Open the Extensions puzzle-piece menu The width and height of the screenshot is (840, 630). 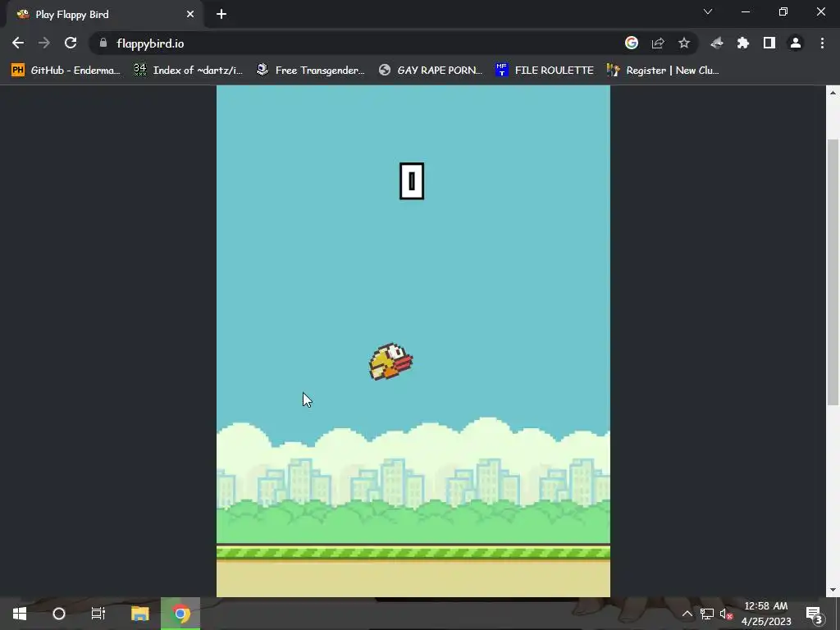tap(743, 43)
